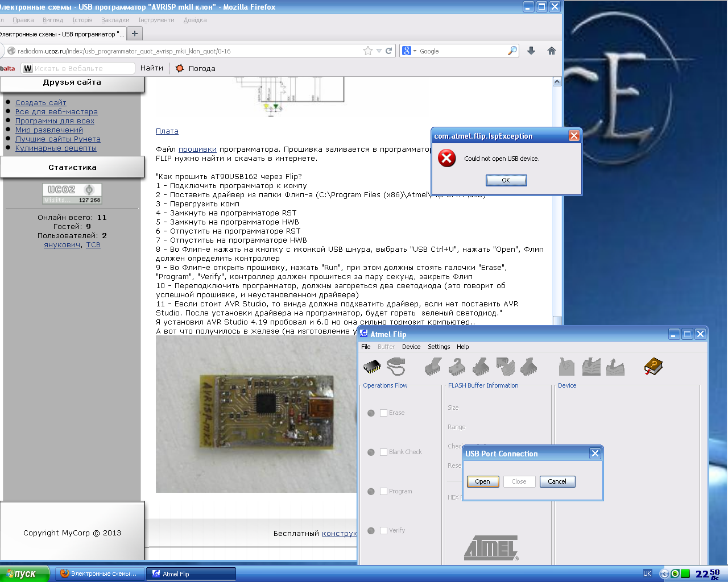This screenshot has width=728, height=582.
Task: Open the Device menu in Atmel Flip
Action: (411, 347)
